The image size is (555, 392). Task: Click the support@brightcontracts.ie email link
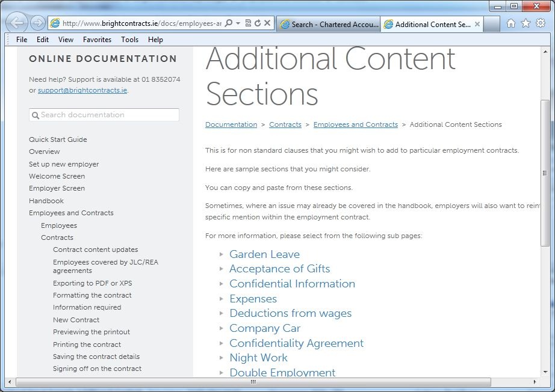[82, 90]
